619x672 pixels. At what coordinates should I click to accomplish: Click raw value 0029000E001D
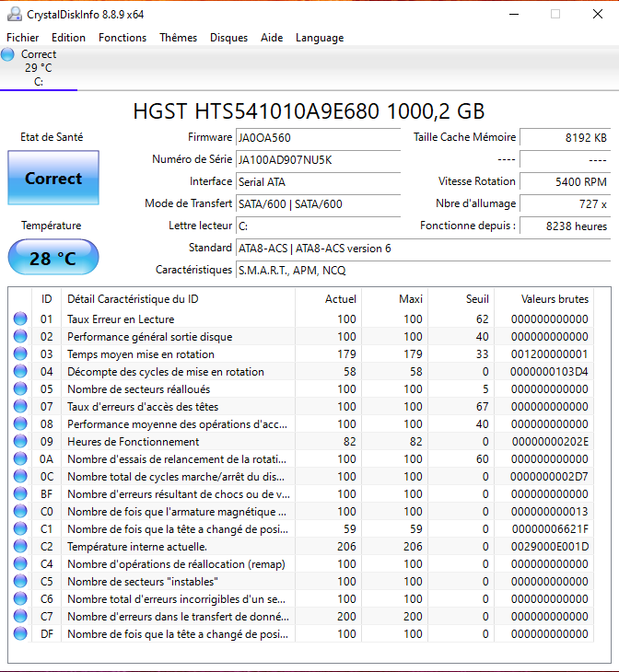pyautogui.click(x=550, y=547)
